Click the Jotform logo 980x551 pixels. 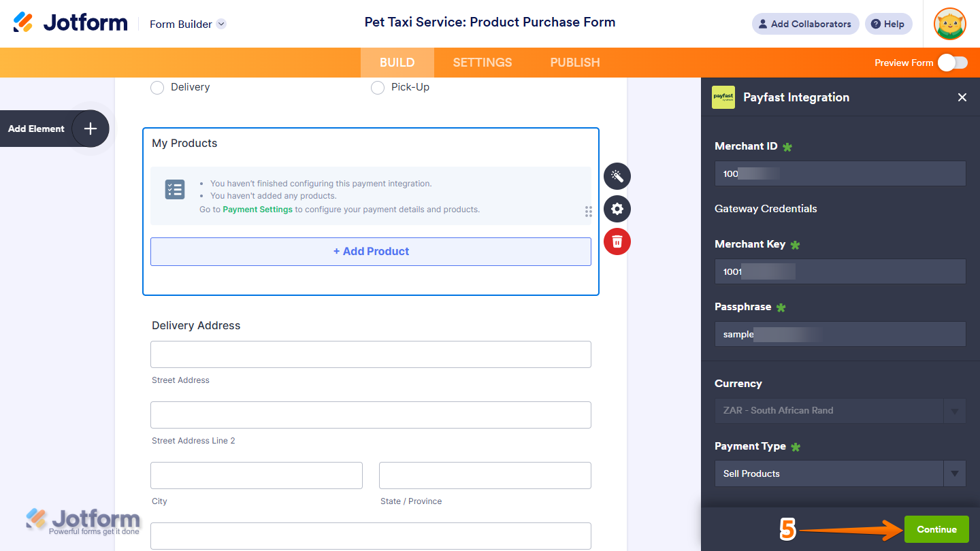point(70,23)
